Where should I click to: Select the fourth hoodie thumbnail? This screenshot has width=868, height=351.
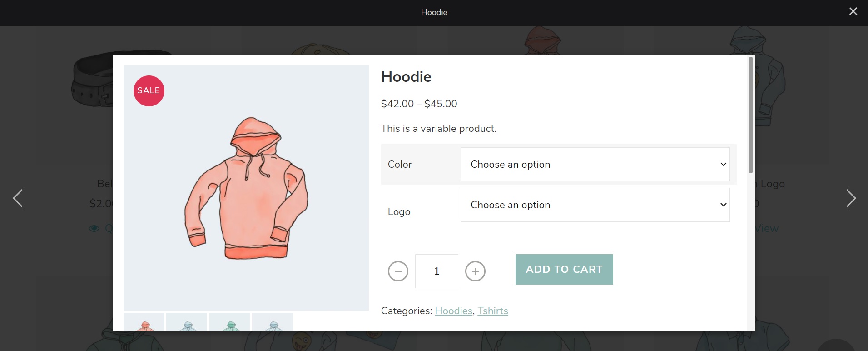pyautogui.click(x=273, y=322)
